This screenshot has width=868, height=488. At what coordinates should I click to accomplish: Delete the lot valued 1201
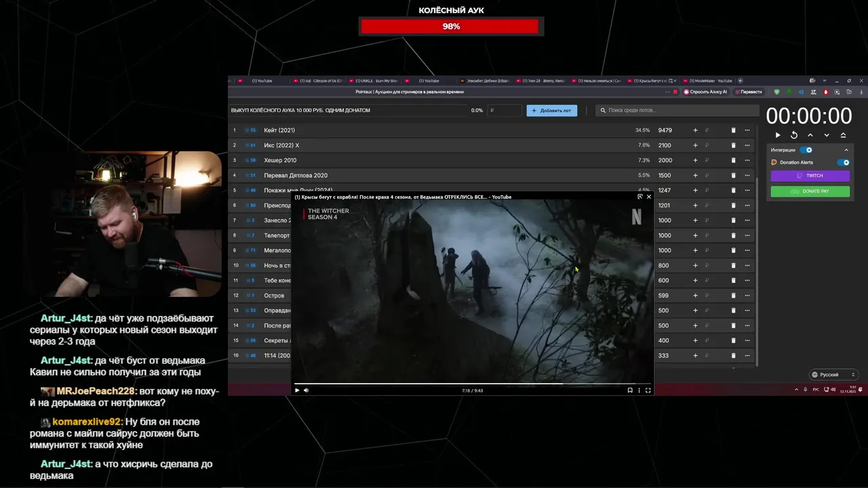(733, 205)
